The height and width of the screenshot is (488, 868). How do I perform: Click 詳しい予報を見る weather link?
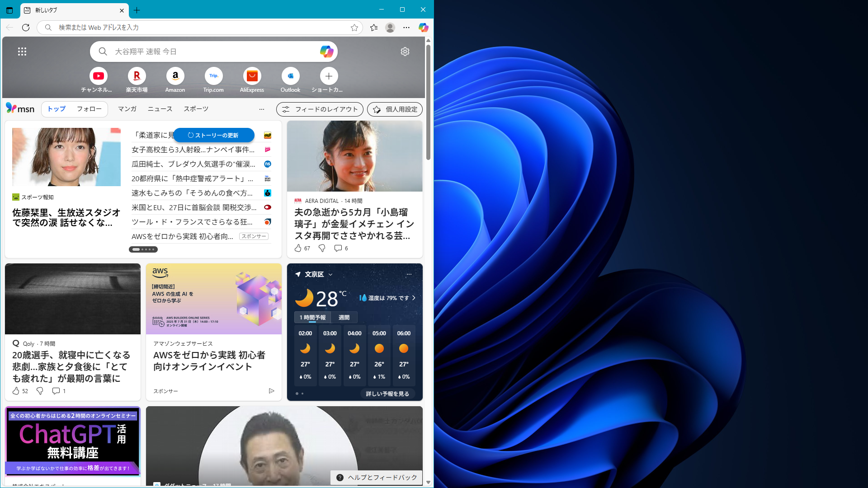(x=387, y=394)
